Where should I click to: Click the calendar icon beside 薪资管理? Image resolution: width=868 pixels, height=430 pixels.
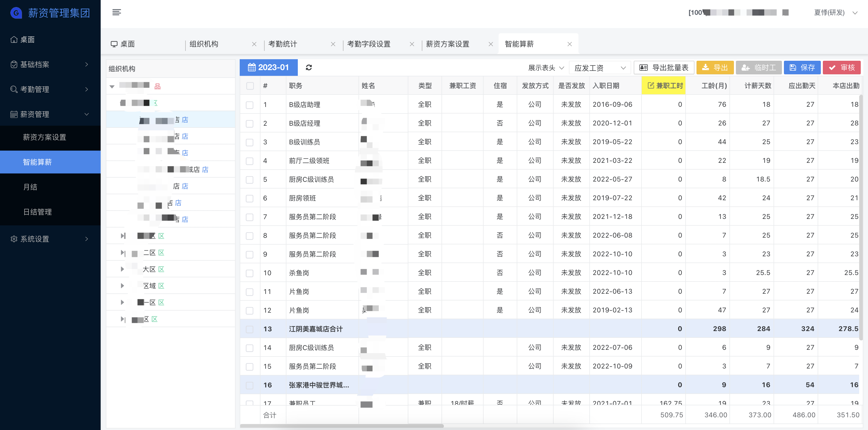point(14,114)
